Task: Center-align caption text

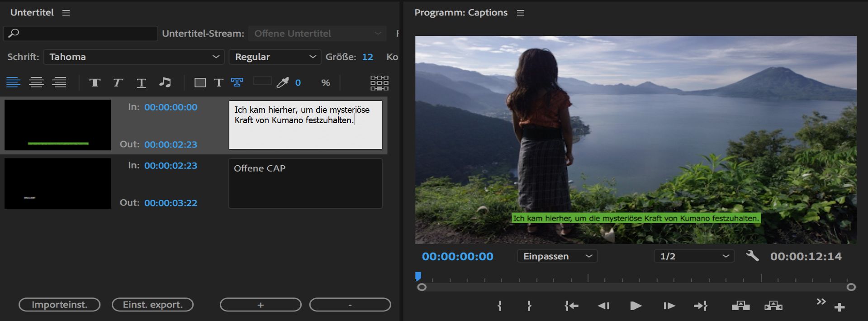Action: (36, 82)
